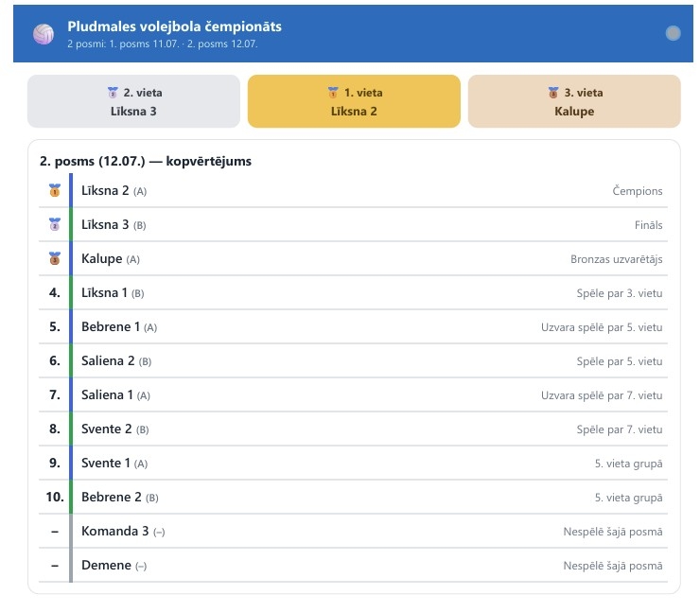The image size is (700, 613).
Task: Click the bronze medal icon beside Kalupe
Action: pyautogui.click(x=55, y=258)
